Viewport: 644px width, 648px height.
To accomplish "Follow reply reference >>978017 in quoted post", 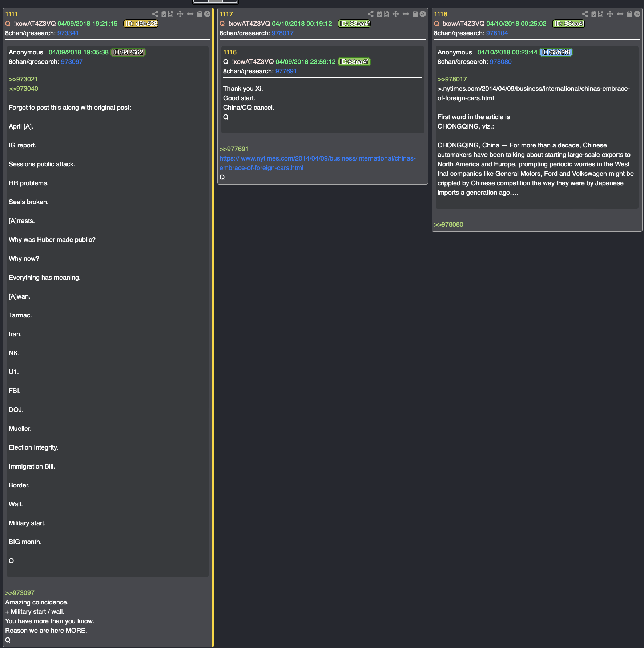I will coord(452,79).
